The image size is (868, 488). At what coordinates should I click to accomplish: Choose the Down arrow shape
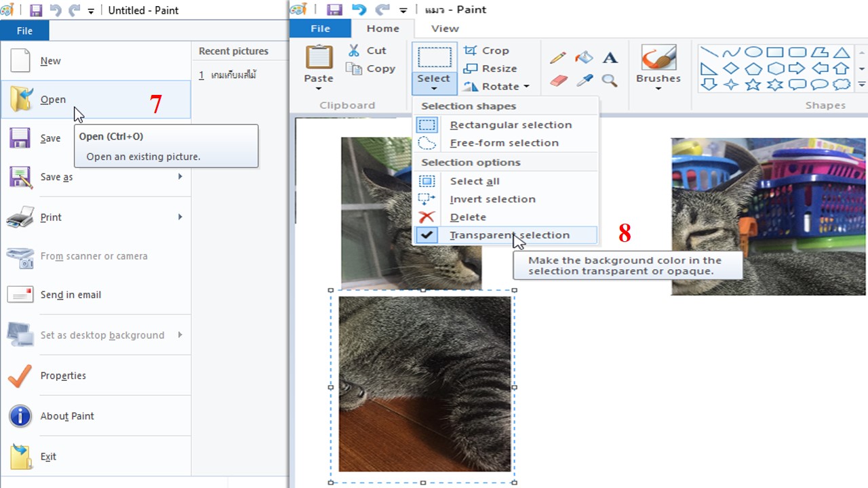coord(709,85)
